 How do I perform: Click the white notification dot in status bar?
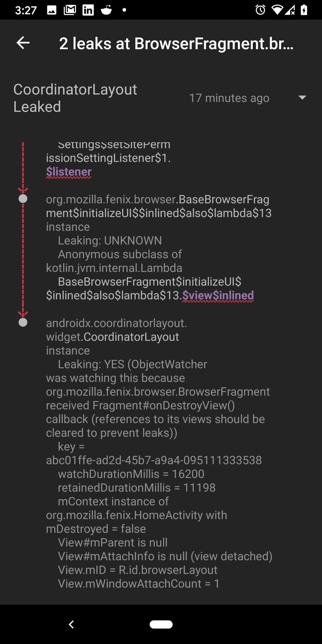tap(124, 11)
